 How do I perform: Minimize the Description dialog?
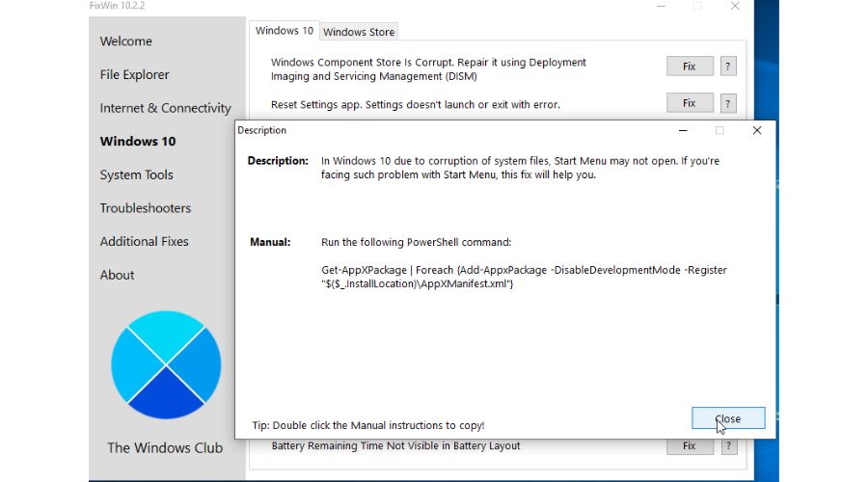coord(683,130)
